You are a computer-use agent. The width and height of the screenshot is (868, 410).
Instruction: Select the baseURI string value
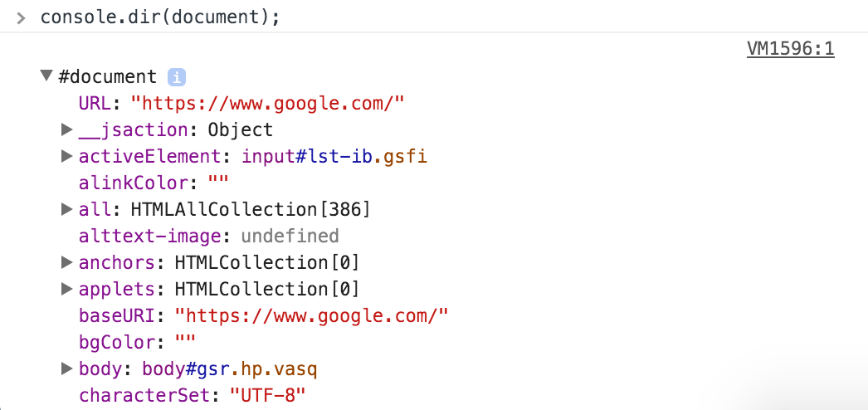[x=311, y=316]
